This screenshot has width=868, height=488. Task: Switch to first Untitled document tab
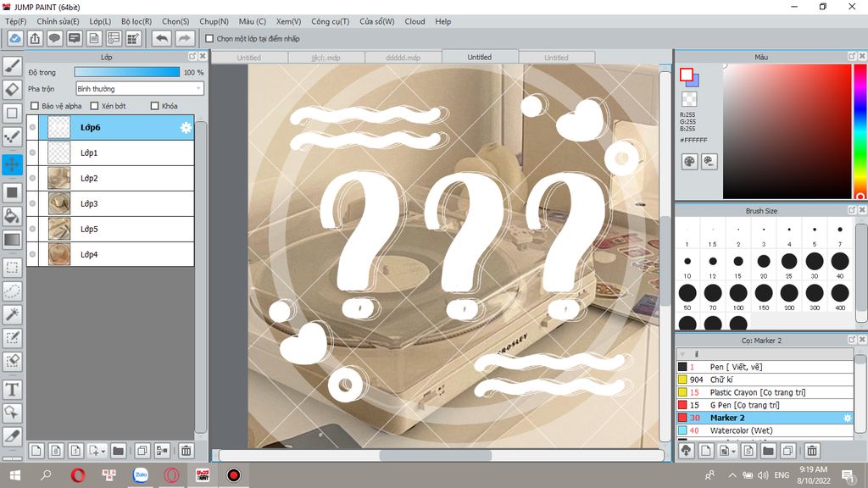click(x=249, y=58)
